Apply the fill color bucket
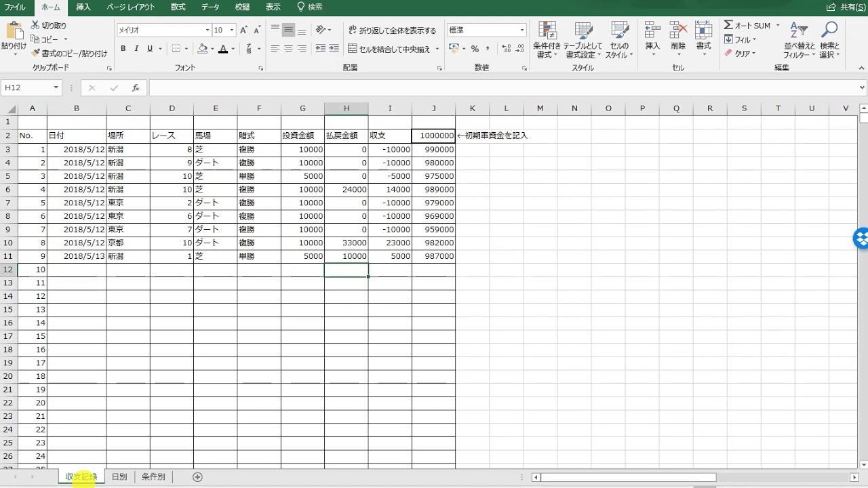Image resolution: width=868 pixels, height=488 pixels. click(x=202, y=49)
